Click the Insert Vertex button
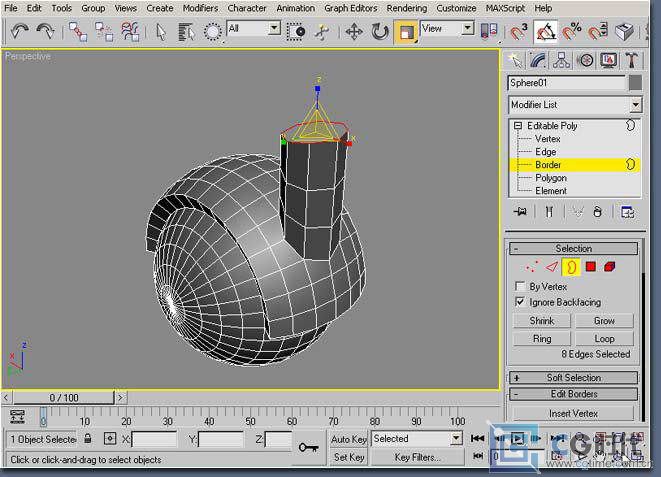Viewport: 661px width, 477px height. click(x=573, y=413)
